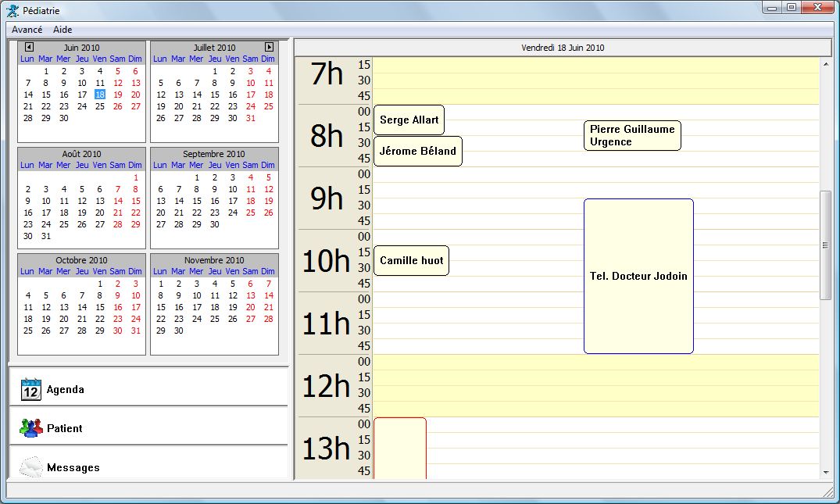Select highlighted day 18 in Juin 2010
This screenshot has height=504, width=840.
[100, 95]
